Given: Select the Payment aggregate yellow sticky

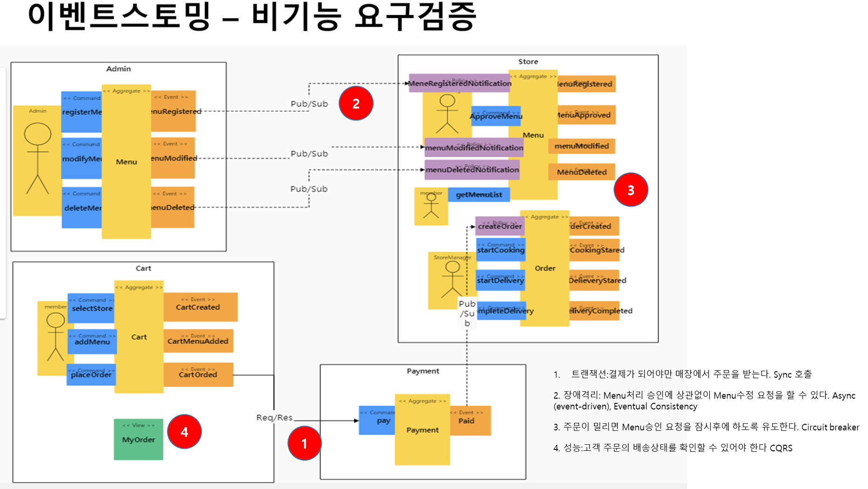Looking at the screenshot, I should click(x=422, y=429).
